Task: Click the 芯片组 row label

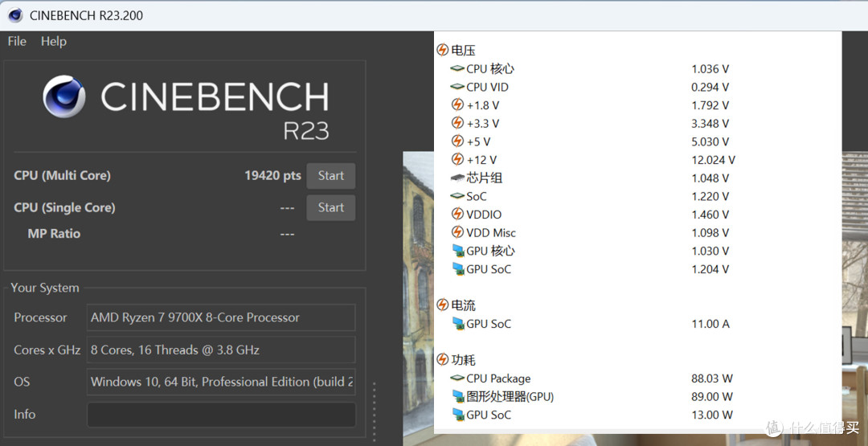Action: (x=485, y=178)
